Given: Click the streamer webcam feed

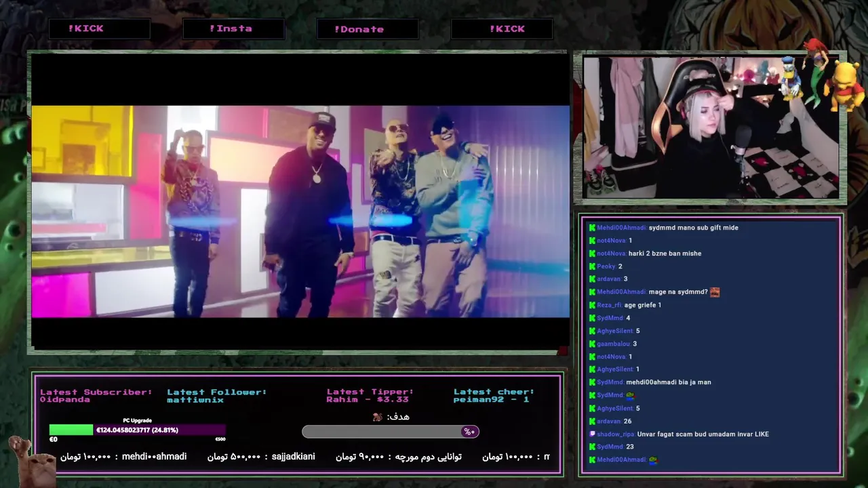Looking at the screenshot, I should (711, 128).
